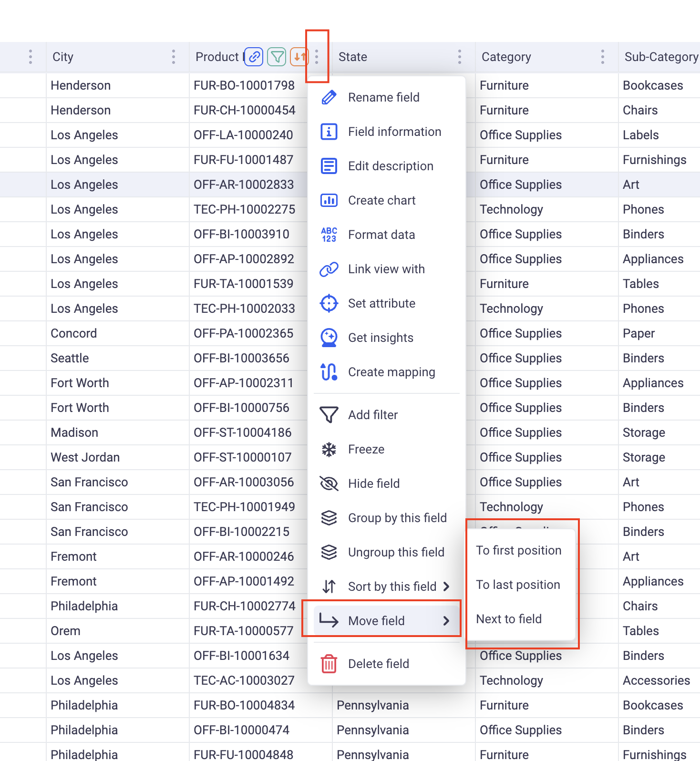Open Field information
Screen dimensions: 700x761
coord(394,132)
